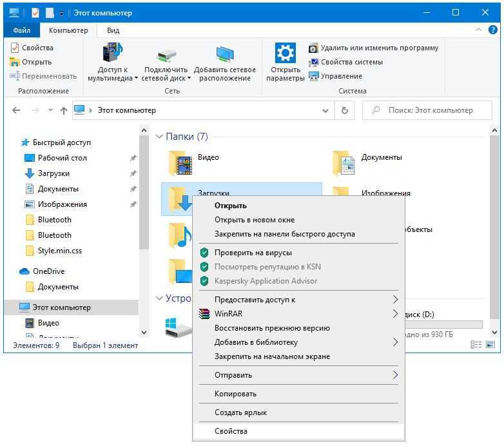
Task: Click Удалить или изменить программу in ribbon
Action: click(374, 48)
